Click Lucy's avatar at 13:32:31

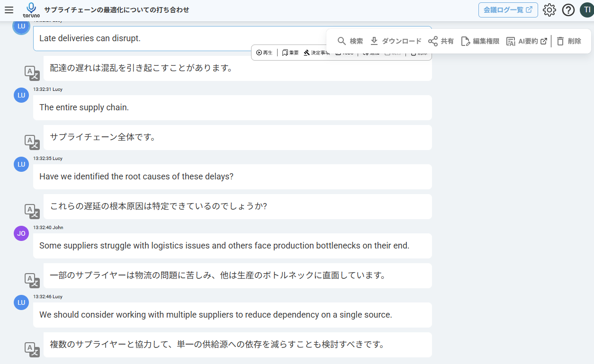click(x=21, y=95)
